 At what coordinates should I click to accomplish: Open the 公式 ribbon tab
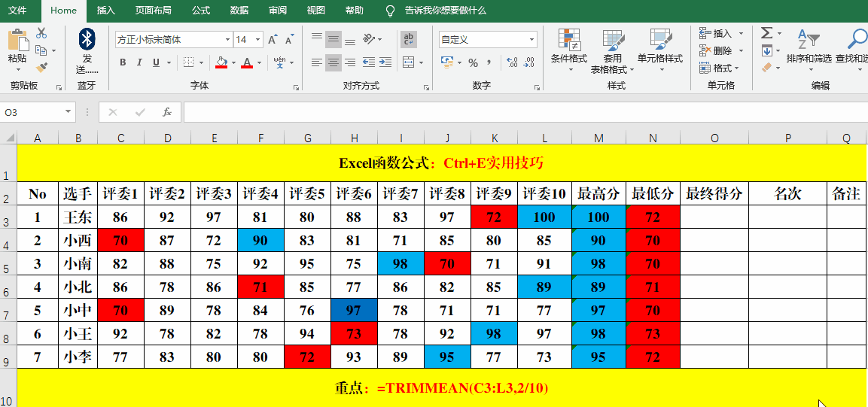pos(201,11)
